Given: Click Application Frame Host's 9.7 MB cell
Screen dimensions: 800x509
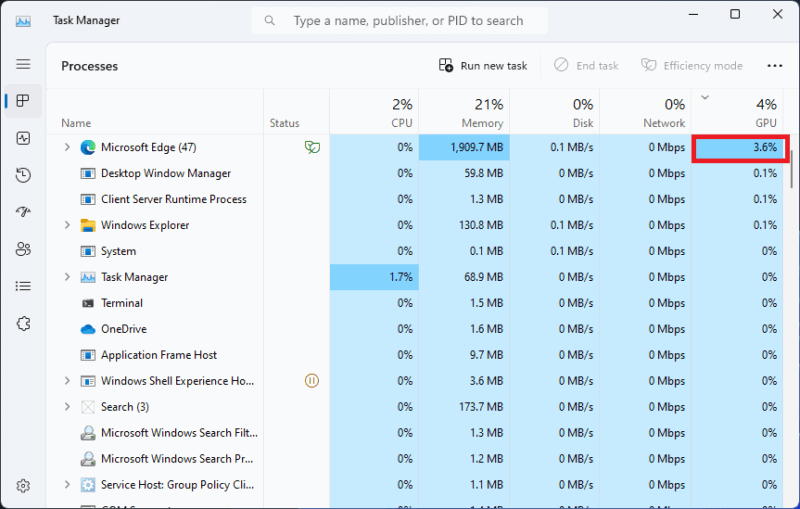Looking at the screenshot, I should [464, 354].
